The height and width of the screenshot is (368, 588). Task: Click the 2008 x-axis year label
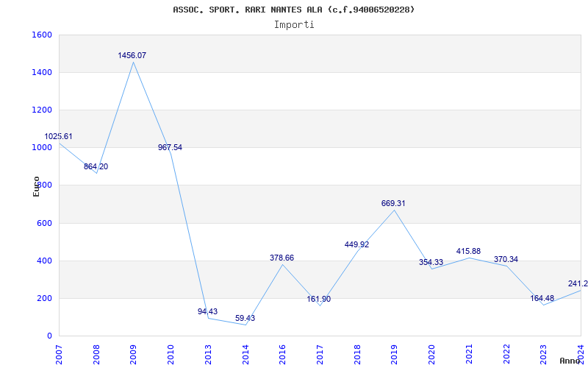(x=96, y=355)
